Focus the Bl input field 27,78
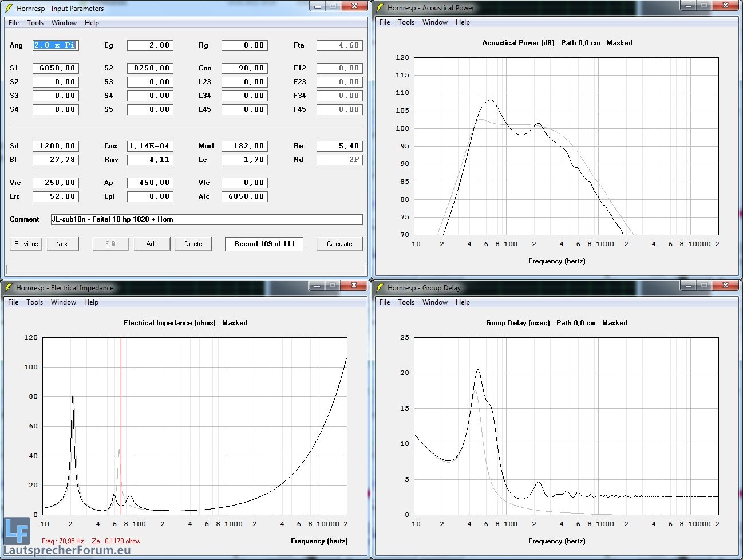 pyautogui.click(x=55, y=160)
